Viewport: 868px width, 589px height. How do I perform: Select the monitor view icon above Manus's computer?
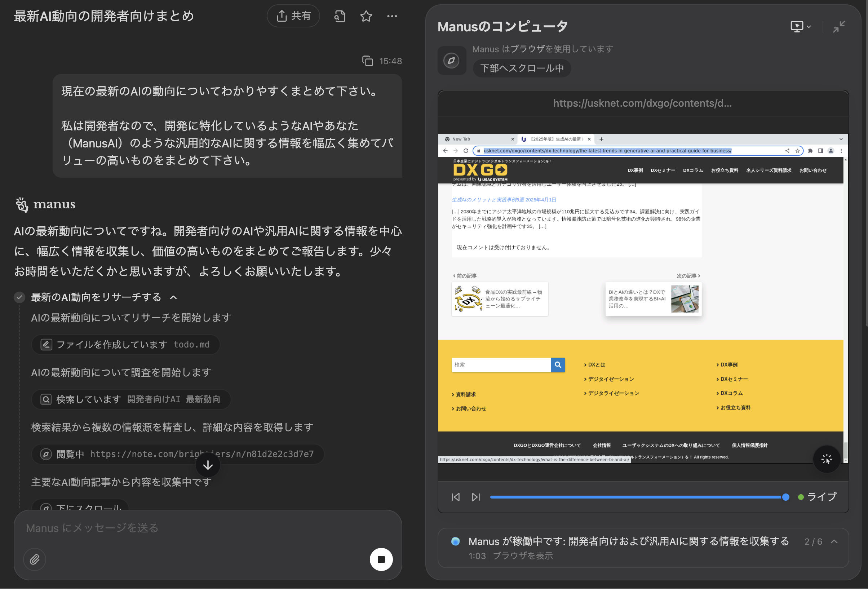click(798, 26)
